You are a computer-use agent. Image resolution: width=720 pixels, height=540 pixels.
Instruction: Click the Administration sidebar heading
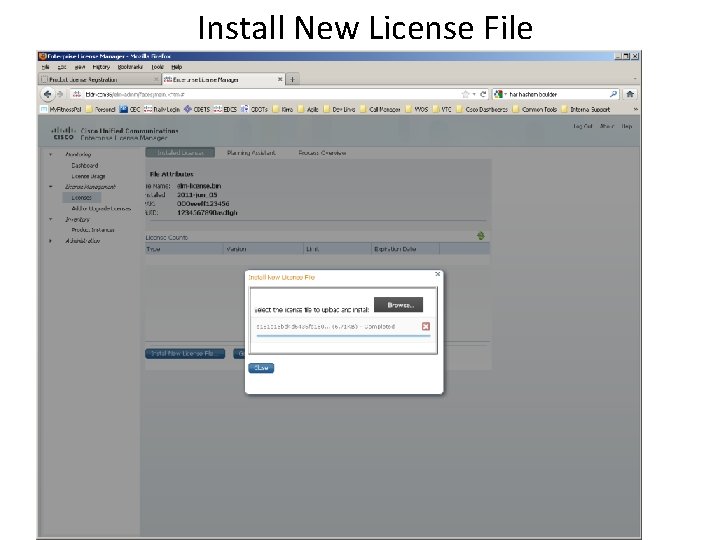click(x=82, y=241)
